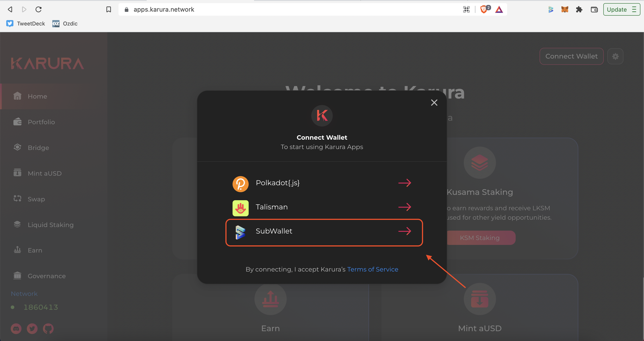Open Governance in the sidebar
Image resolution: width=644 pixels, height=341 pixels.
point(54,276)
